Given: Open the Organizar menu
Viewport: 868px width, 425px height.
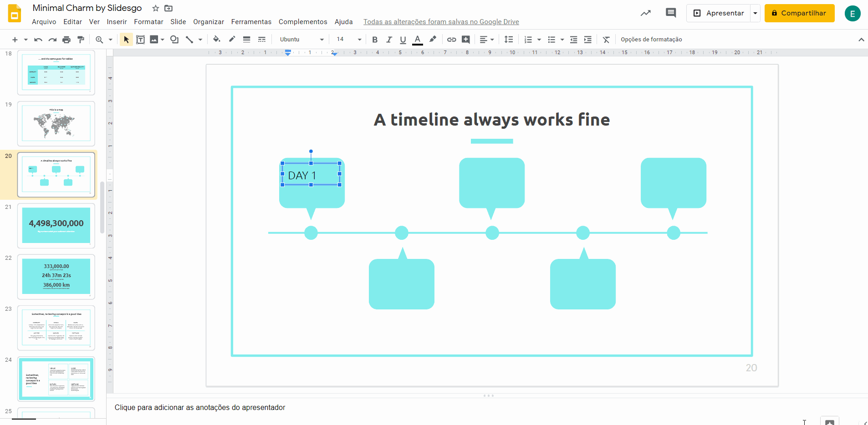Looking at the screenshot, I should pyautogui.click(x=209, y=22).
